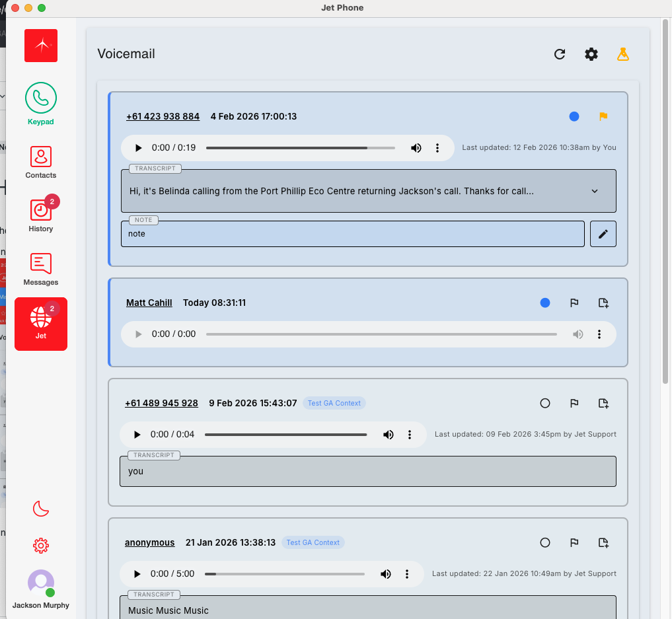
Task: Mute the 0:19 voicemail audio
Action: click(416, 148)
